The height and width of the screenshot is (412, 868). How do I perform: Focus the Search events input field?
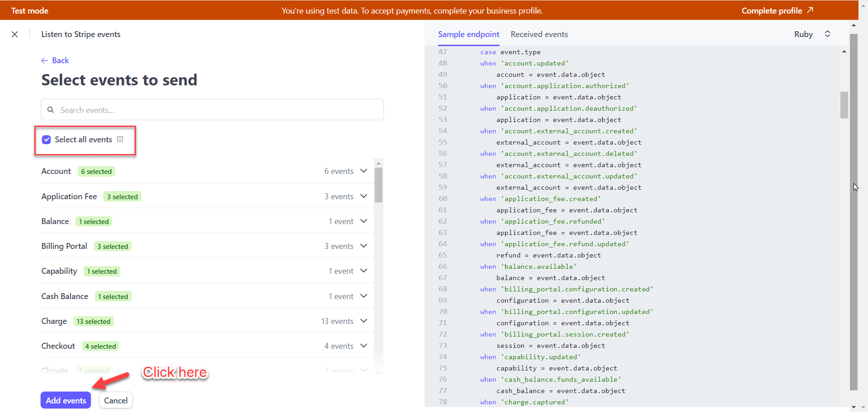[x=217, y=110]
